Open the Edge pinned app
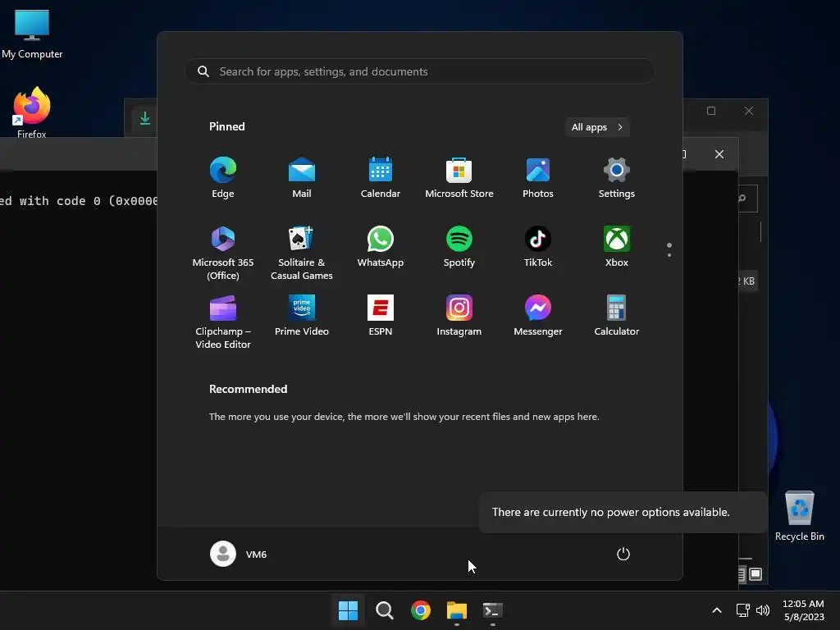 (x=223, y=178)
